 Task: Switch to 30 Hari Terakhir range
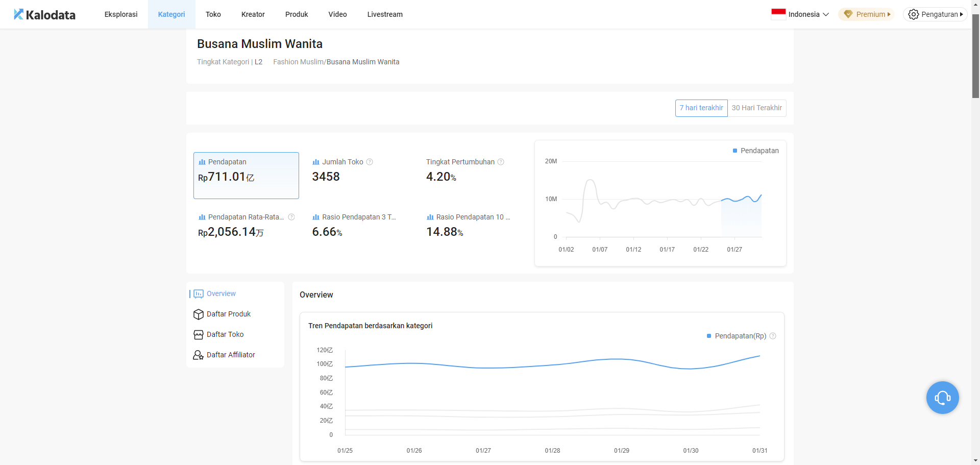coord(756,108)
